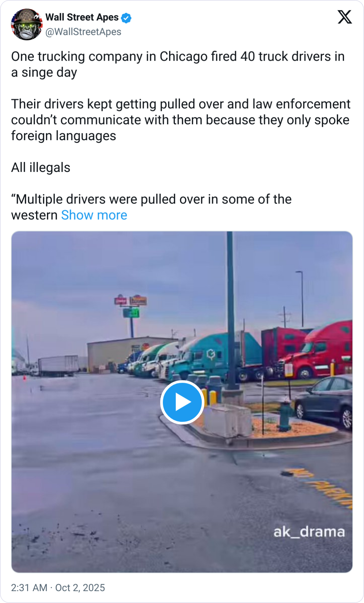Play the embedded truck stop video

tap(182, 402)
